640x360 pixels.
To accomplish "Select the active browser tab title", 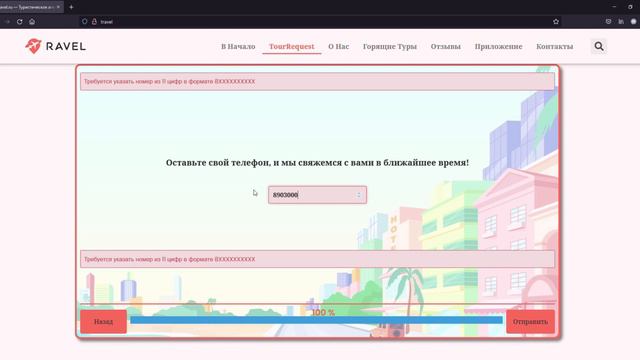I will coord(27,7).
